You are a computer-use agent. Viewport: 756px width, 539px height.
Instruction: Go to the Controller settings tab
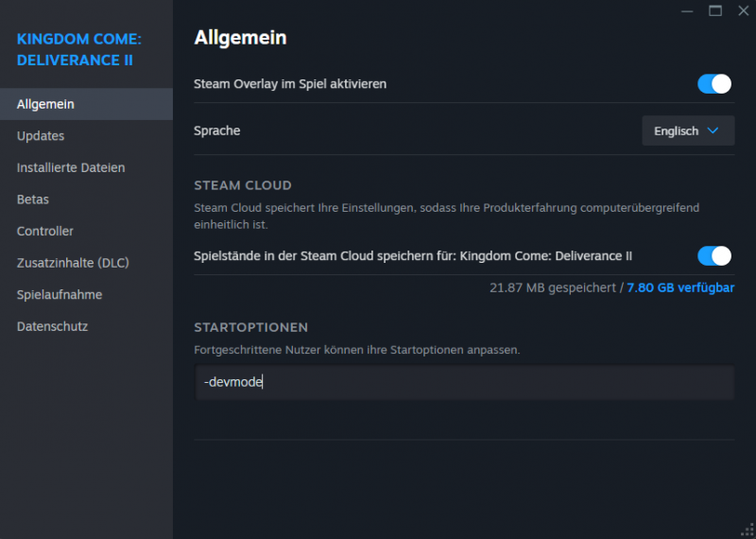click(86, 231)
